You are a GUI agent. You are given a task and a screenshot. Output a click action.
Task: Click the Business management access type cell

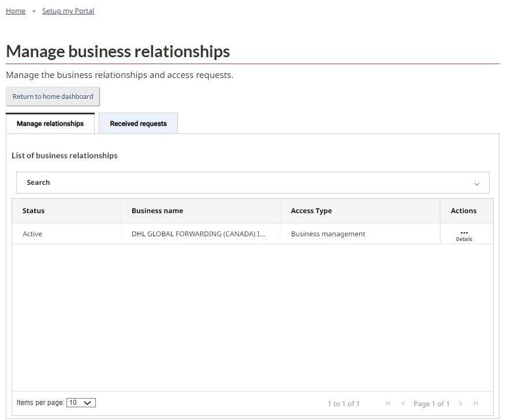(328, 234)
